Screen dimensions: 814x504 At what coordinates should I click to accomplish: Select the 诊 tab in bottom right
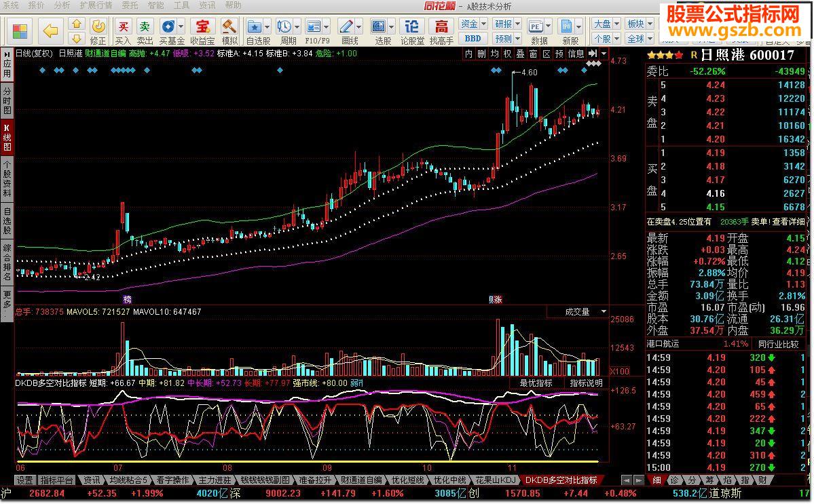(x=674, y=480)
